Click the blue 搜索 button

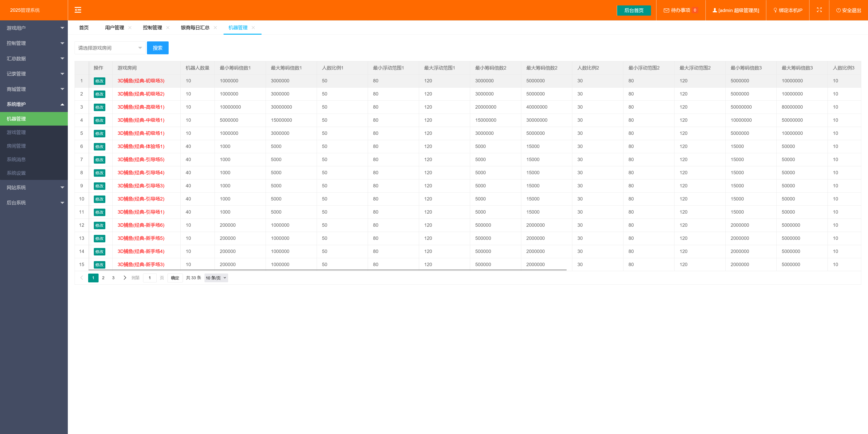click(157, 48)
